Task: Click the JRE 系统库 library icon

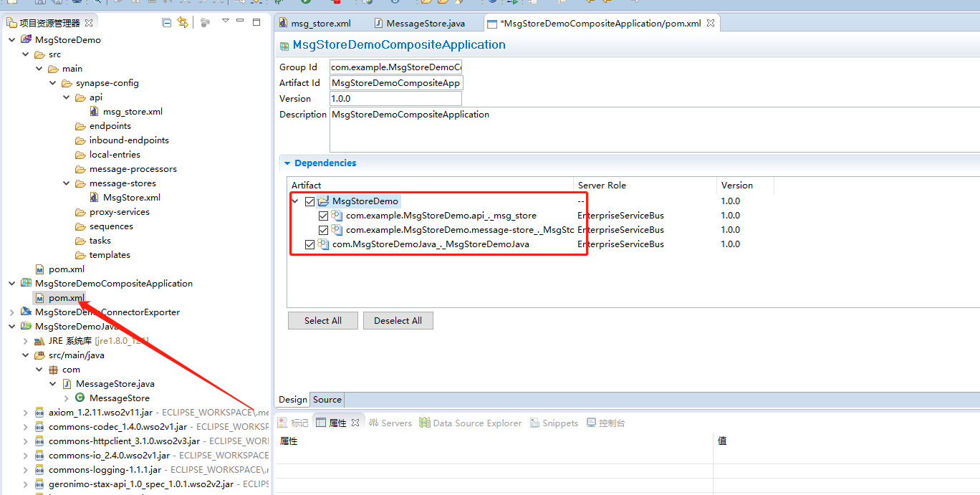Action: 40,341
